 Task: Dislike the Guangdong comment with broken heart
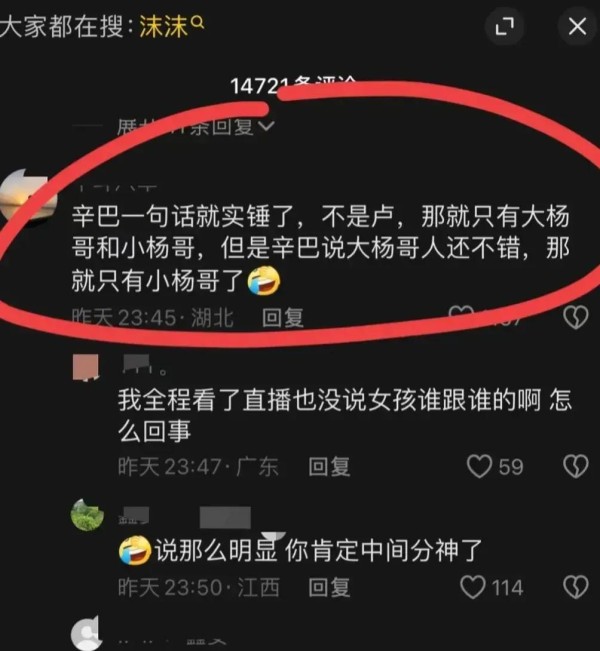coord(576,466)
